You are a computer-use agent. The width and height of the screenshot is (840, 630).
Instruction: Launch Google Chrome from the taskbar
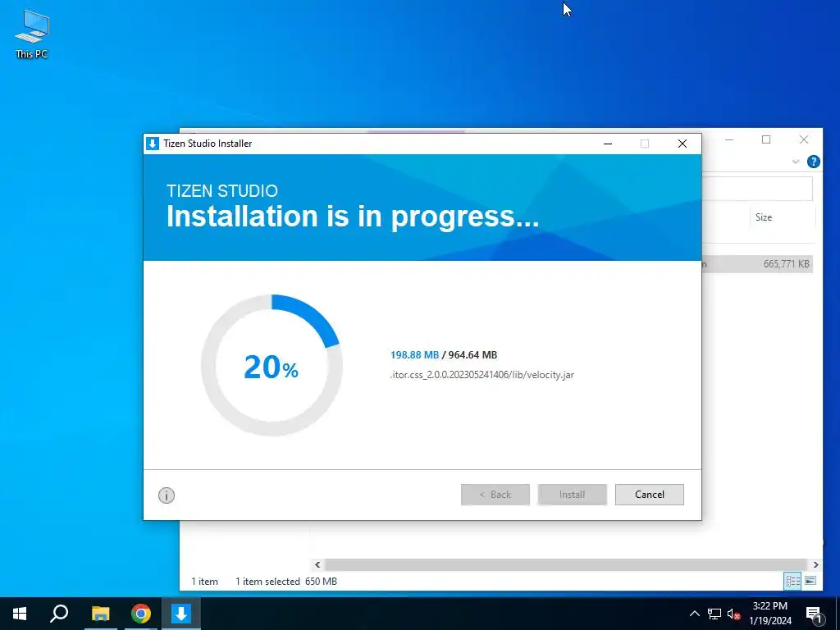coord(141,614)
